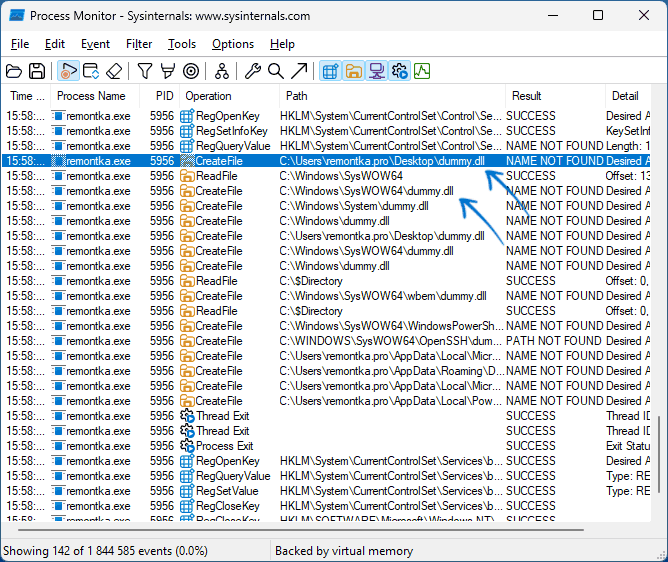Image resolution: width=668 pixels, height=562 pixels.
Task: Toggle Show Network Activity button
Action: (x=377, y=71)
